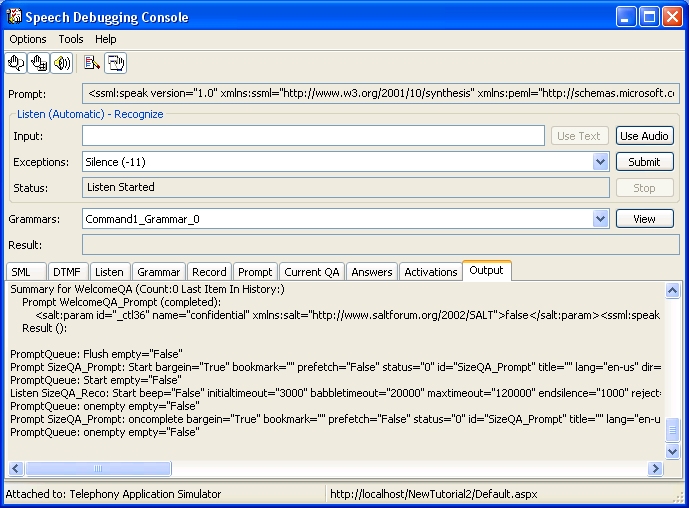
Task: Switch to the Answers tab
Action: click(x=372, y=272)
